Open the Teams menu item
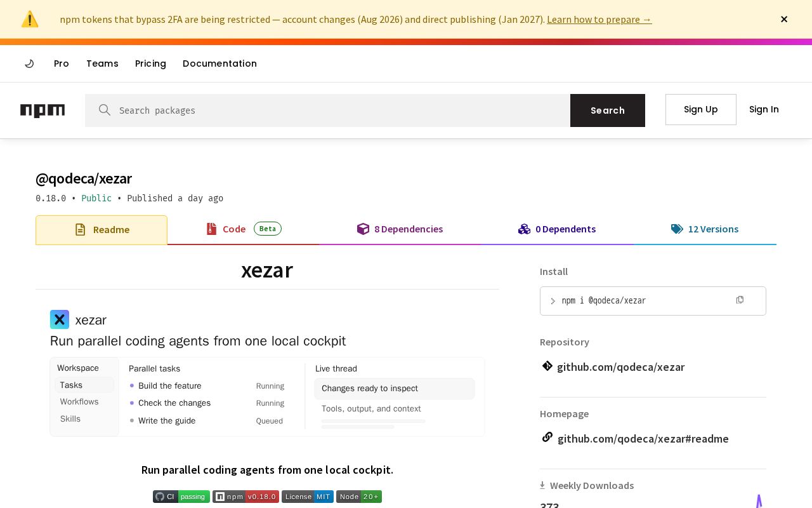 102,63
